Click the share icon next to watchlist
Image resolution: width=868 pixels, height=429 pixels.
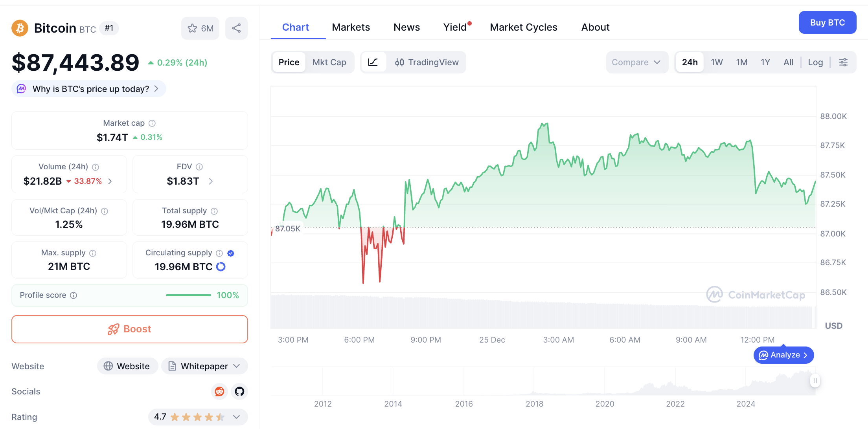[236, 28]
